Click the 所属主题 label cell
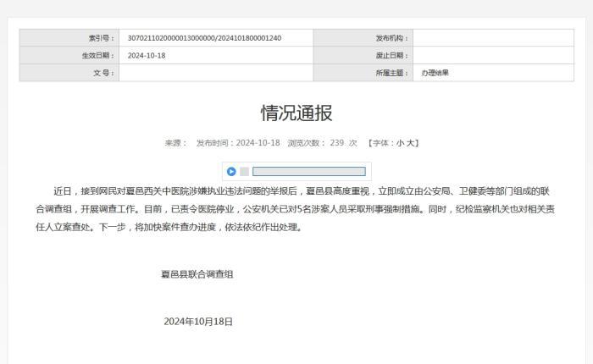This screenshot has width=593, height=364. tap(363, 73)
